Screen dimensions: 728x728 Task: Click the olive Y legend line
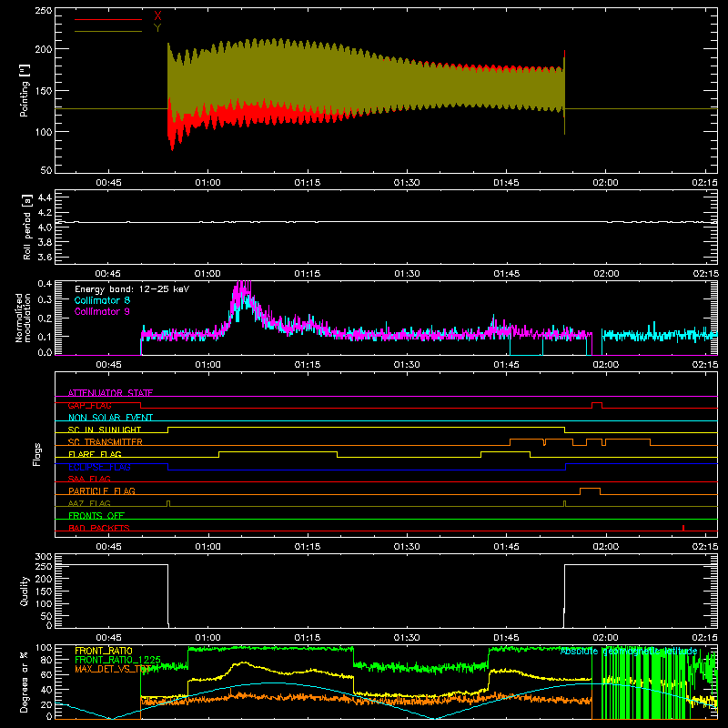click(107, 32)
